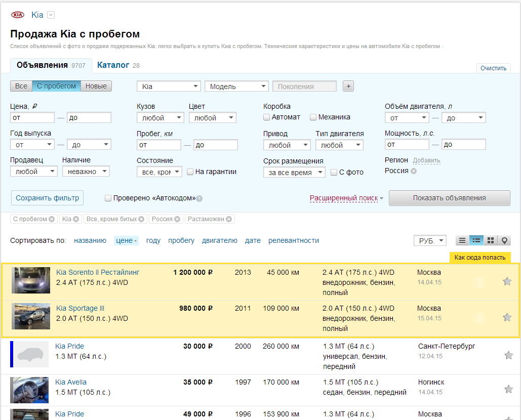This screenshot has width=521, height=420.
Task: Click the power 'от' input field
Action: pyautogui.click(x=407, y=144)
